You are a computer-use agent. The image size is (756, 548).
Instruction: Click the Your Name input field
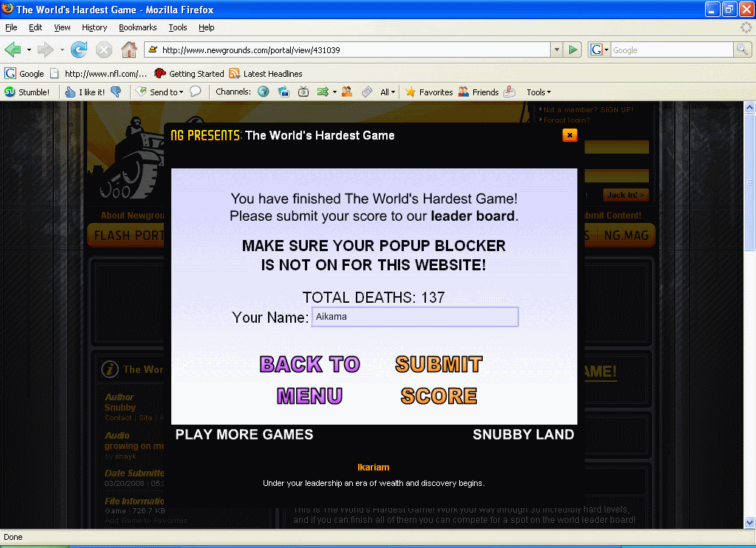415,317
